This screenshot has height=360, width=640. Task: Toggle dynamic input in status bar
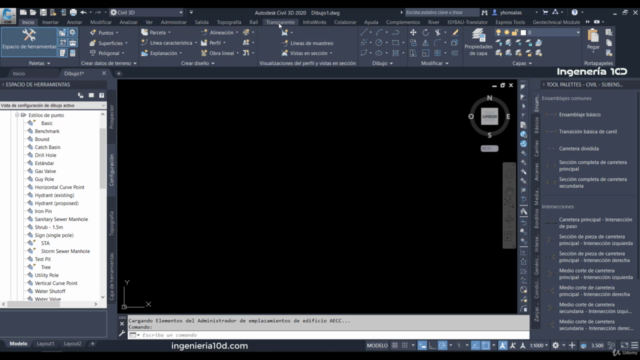point(422,345)
